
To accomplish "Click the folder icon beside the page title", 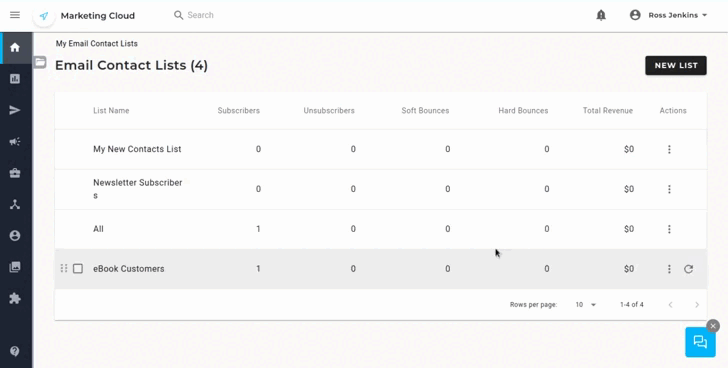I will [x=40, y=62].
